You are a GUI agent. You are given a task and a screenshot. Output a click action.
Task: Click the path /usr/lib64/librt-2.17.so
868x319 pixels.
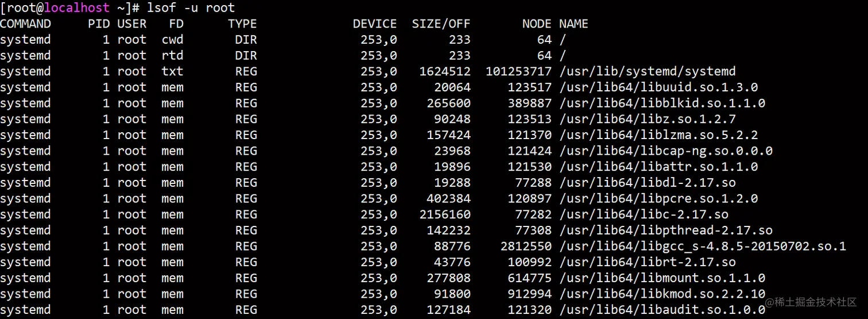pyautogui.click(x=647, y=262)
